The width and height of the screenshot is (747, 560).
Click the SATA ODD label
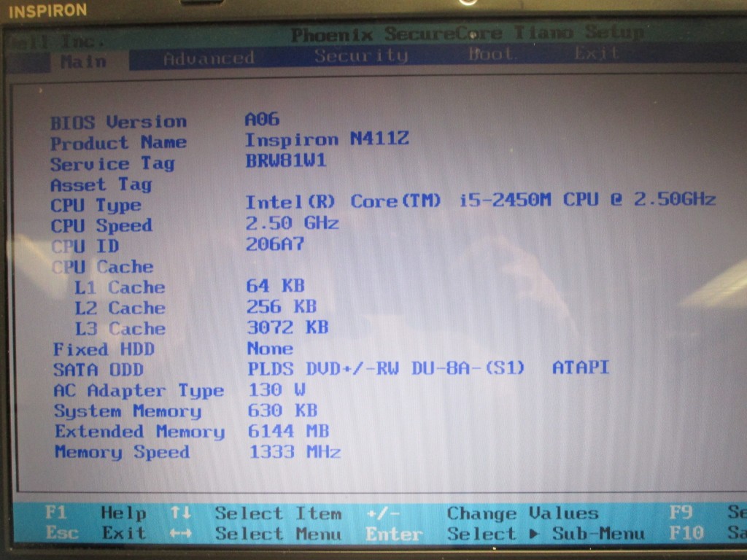(x=98, y=370)
